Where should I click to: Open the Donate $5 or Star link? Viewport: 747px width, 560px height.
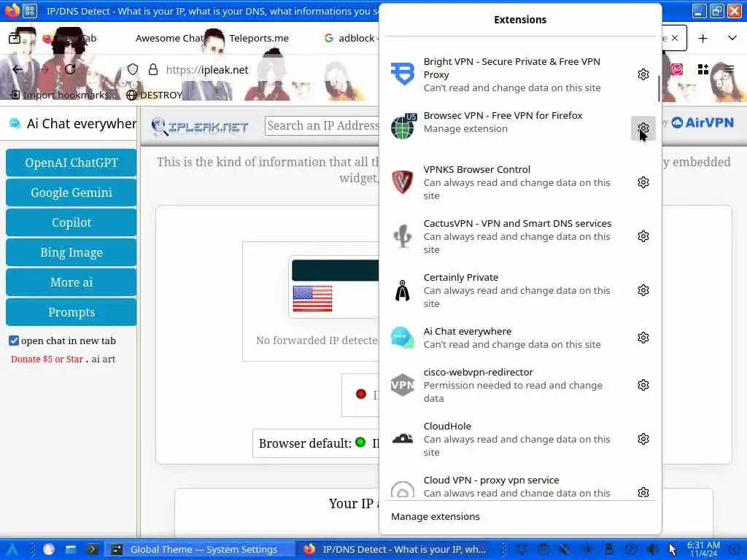[x=47, y=359]
